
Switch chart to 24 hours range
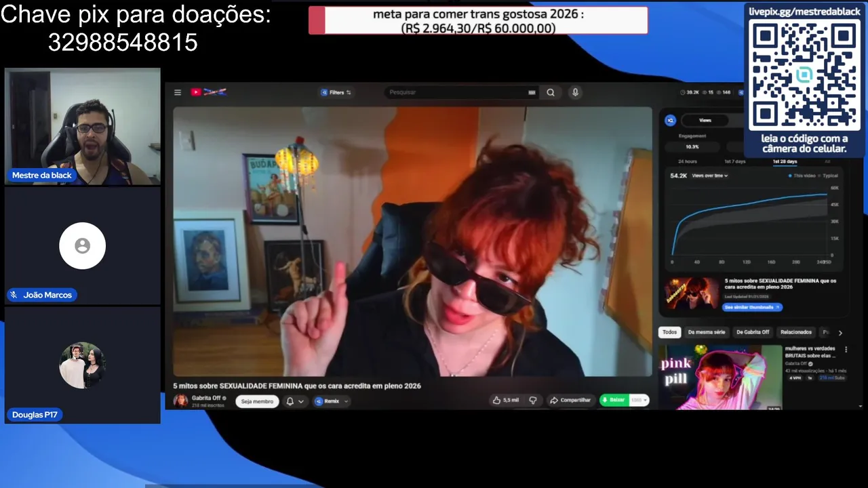point(688,161)
